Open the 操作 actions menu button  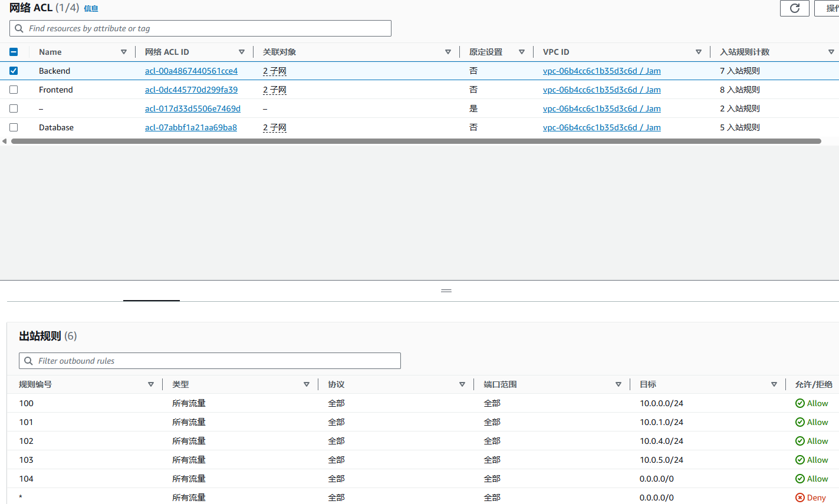point(827,8)
